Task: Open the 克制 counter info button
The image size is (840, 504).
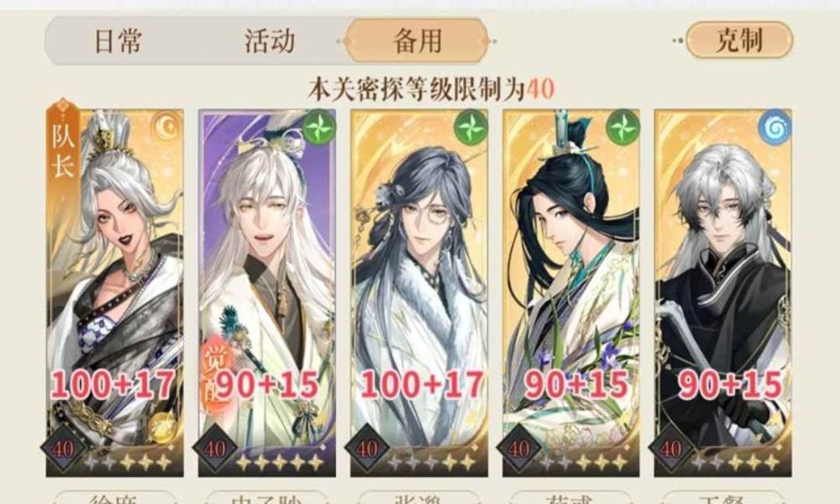Action: pos(739,39)
